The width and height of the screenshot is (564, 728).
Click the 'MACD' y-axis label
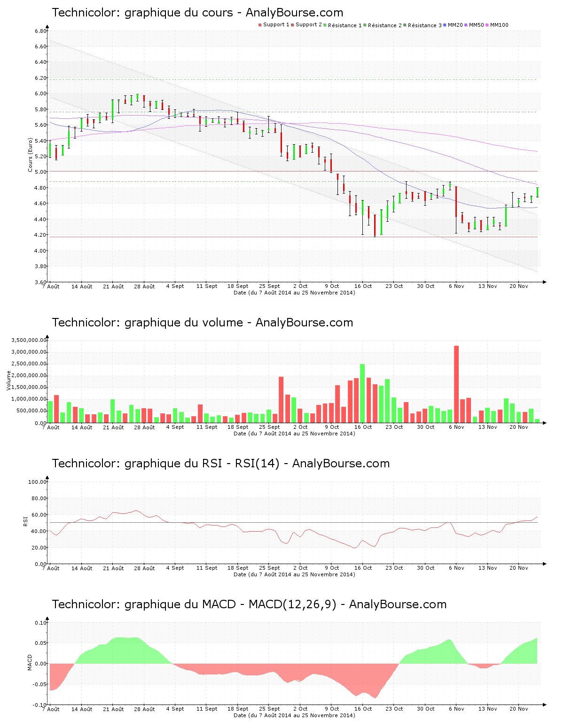pos(30,662)
